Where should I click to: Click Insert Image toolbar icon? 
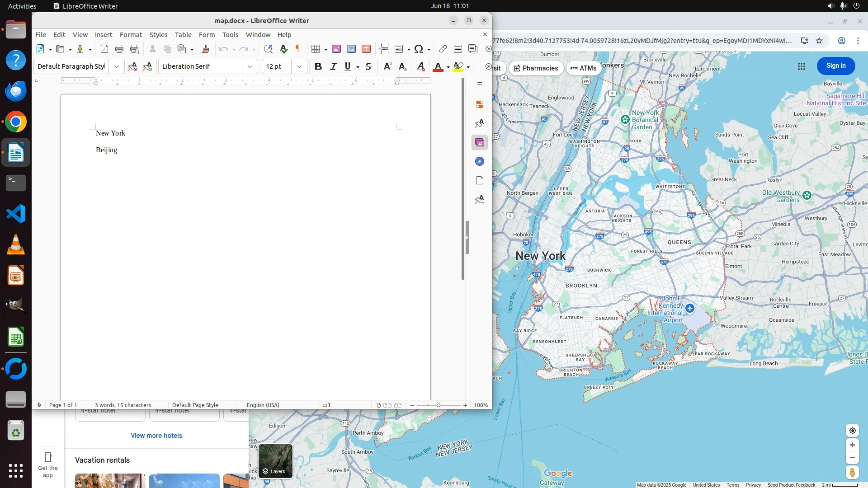click(x=336, y=49)
